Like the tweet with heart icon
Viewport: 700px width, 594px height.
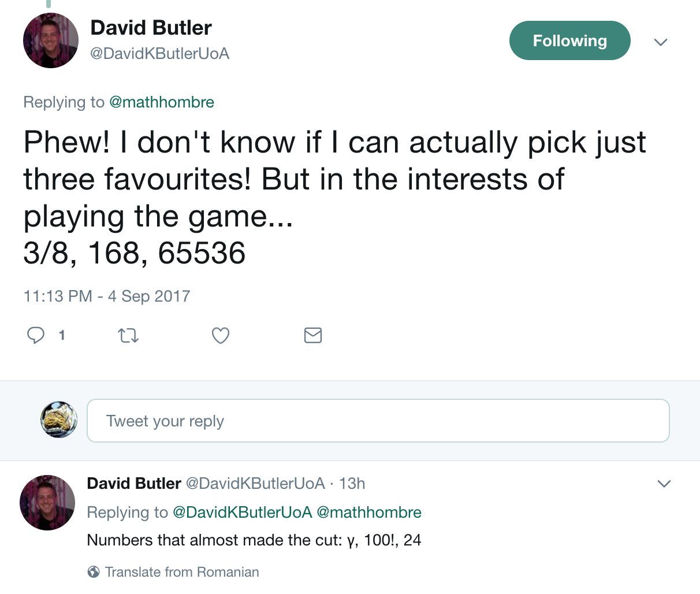click(221, 335)
